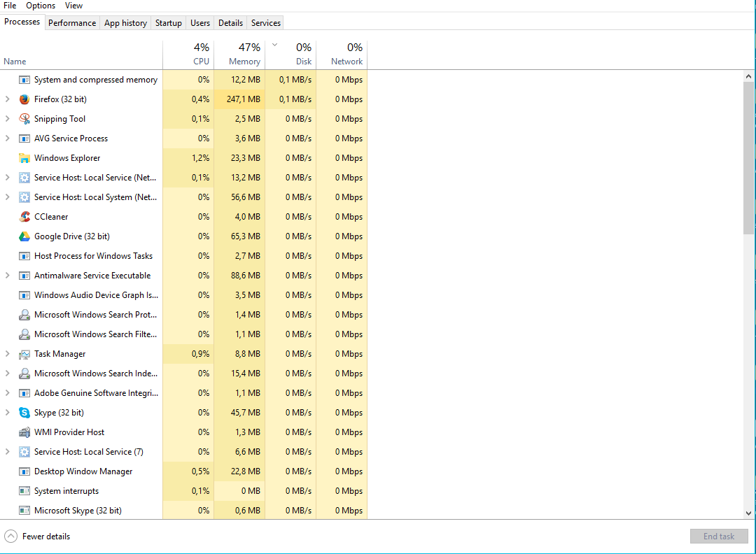Viewport: 756px width, 554px height.
Task: Click the System interrupts icon
Action: (24, 491)
